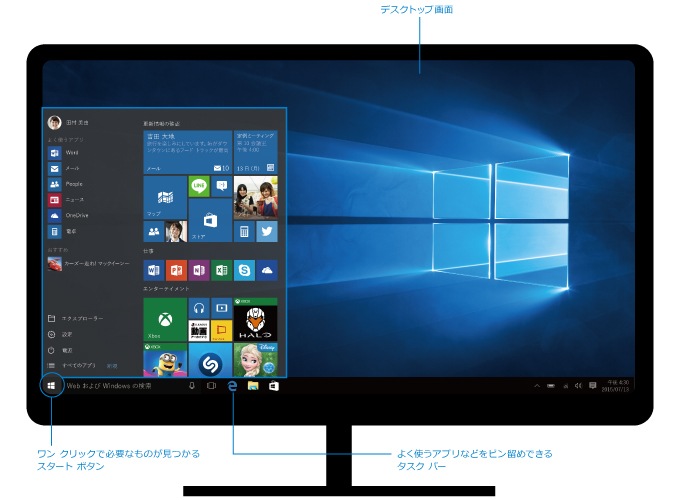Open the small People tile under マップ
The width and height of the screenshot is (680, 500).
coord(154,232)
